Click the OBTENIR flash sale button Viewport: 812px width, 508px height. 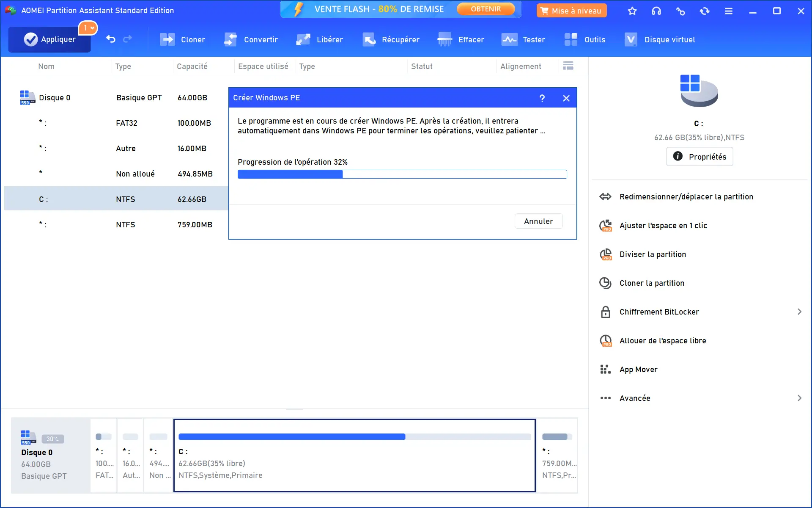tap(486, 9)
